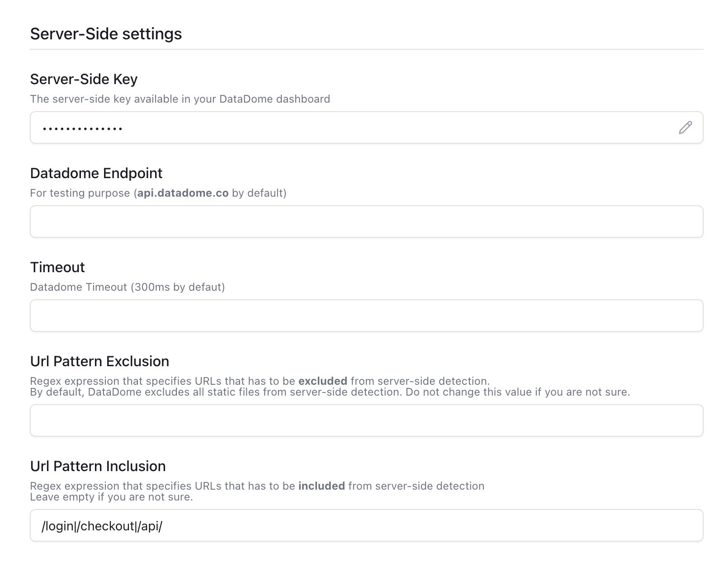Click inside the masked Server-Side Key field
This screenshot has height=576, width=728.
(317, 127)
